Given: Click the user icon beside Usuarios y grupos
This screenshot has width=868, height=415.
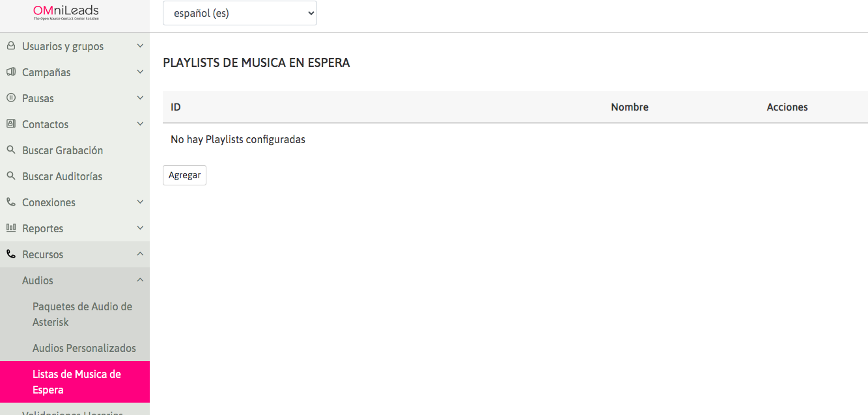Looking at the screenshot, I should [x=11, y=46].
